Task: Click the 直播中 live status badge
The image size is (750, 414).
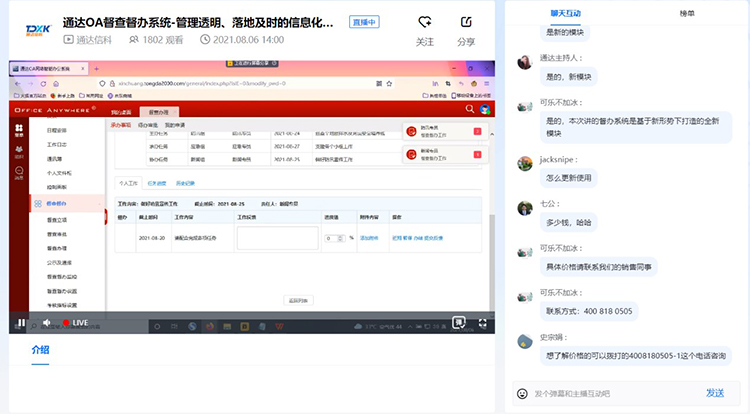Action: (364, 22)
